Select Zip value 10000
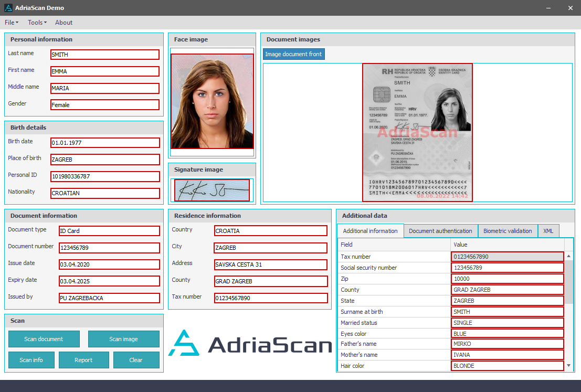 click(x=508, y=279)
